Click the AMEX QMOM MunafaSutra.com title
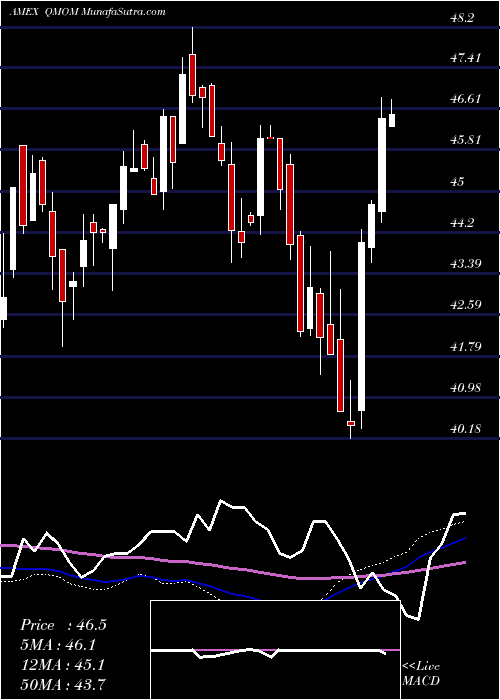500x700 pixels. (x=88, y=12)
